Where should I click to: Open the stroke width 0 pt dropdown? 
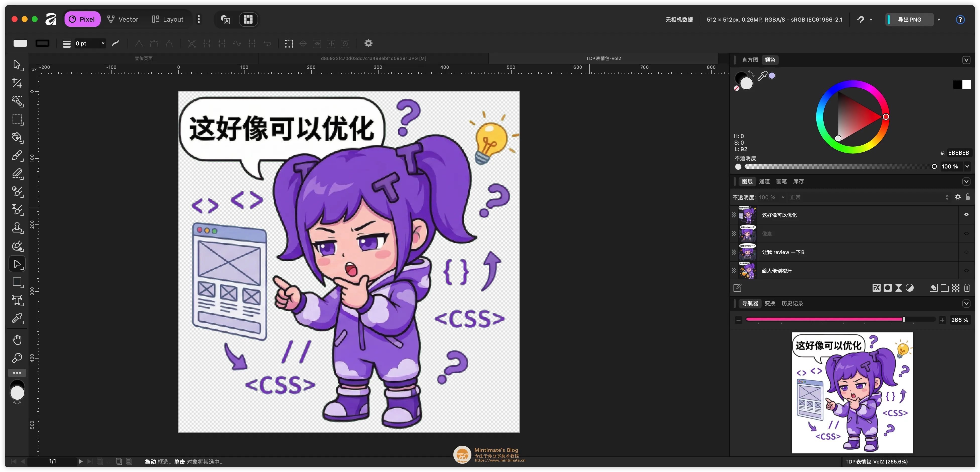pyautogui.click(x=103, y=43)
